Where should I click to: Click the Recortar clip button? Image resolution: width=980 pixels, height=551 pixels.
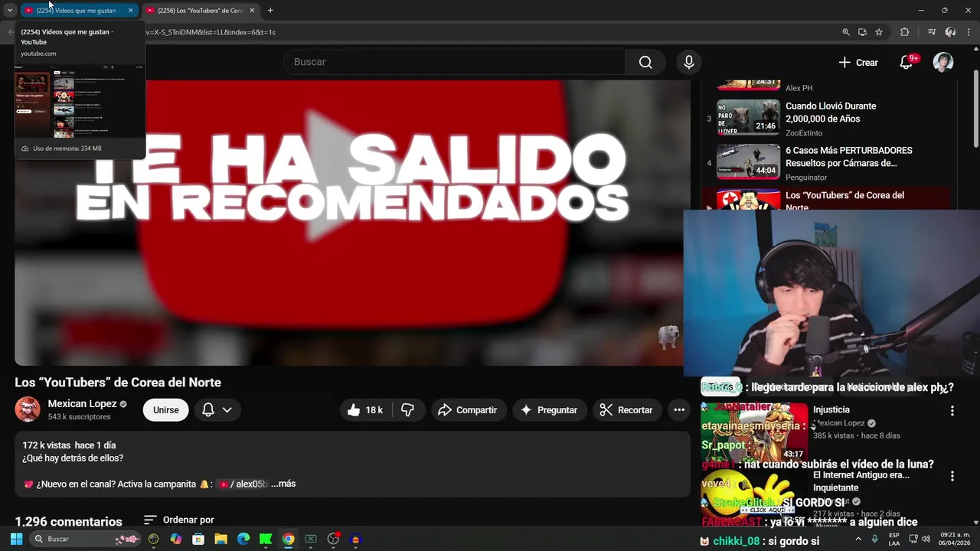(626, 410)
